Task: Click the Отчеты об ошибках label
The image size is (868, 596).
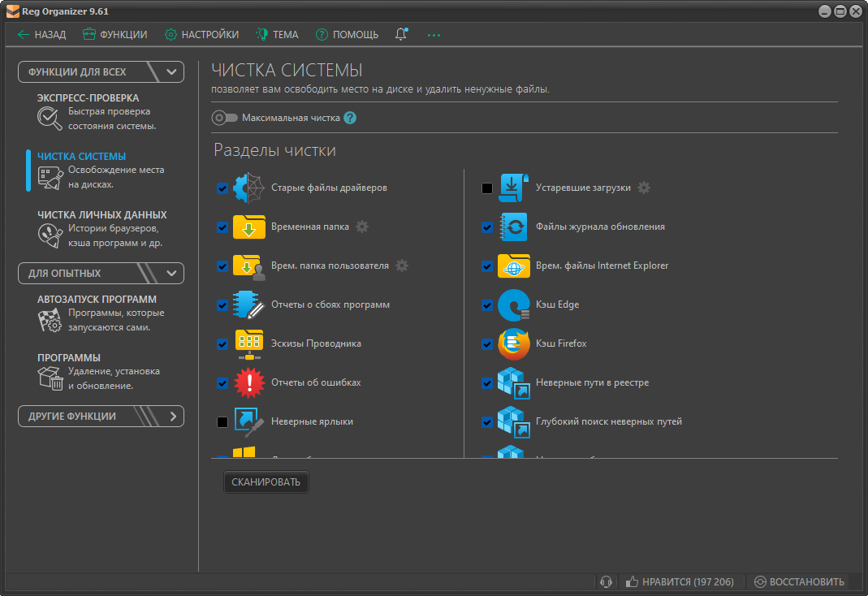Action: [316, 382]
